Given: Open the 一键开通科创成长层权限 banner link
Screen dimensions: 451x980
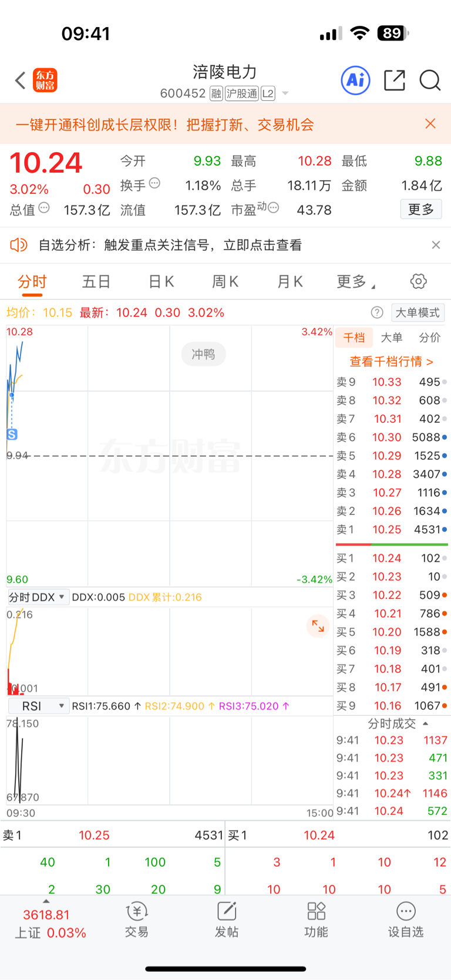Looking at the screenshot, I should (164, 124).
